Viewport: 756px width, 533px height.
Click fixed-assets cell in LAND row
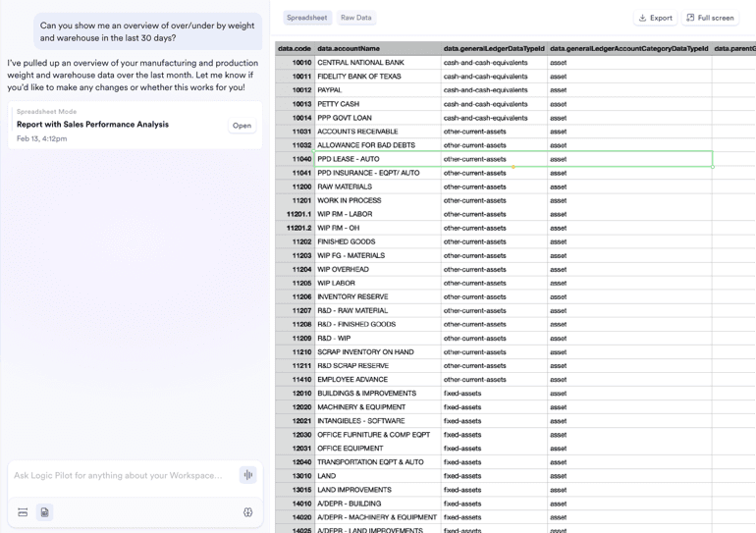tap(494, 476)
